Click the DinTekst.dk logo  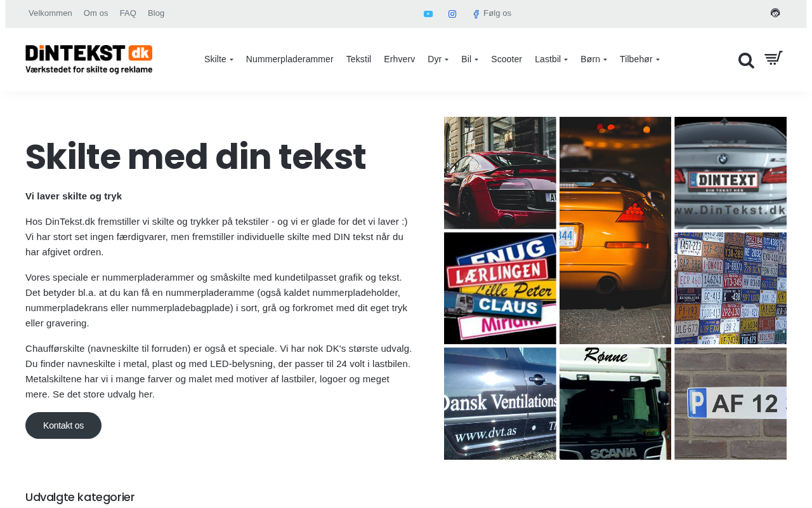pos(89,59)
